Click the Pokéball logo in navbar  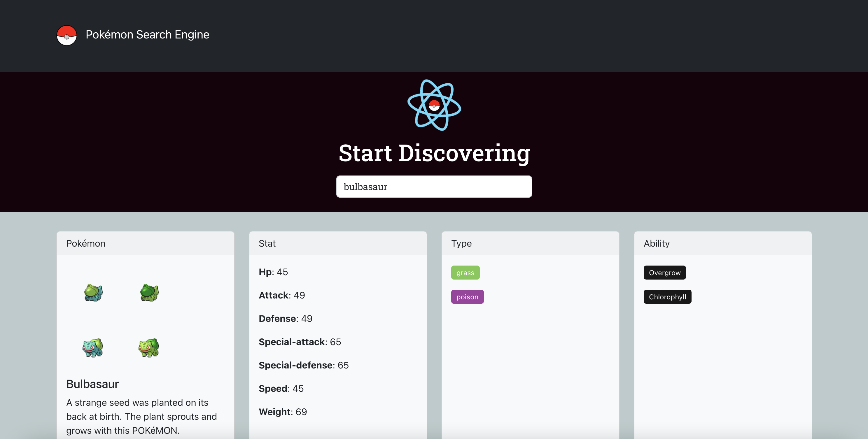click(x=66, y=35)
